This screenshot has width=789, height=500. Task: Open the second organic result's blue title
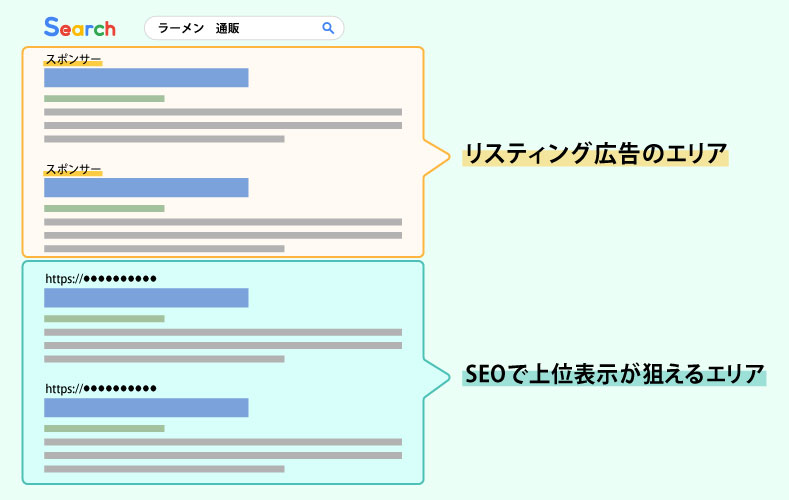click(x=146, y=408)
